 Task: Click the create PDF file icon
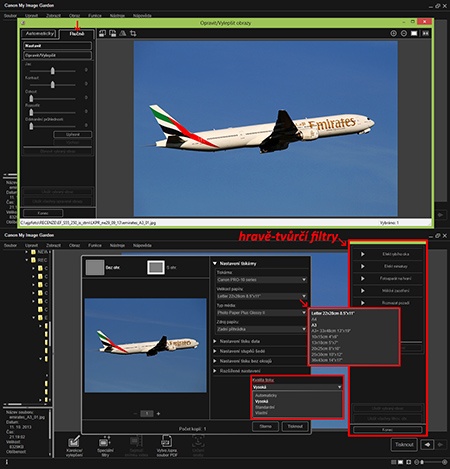166,446
